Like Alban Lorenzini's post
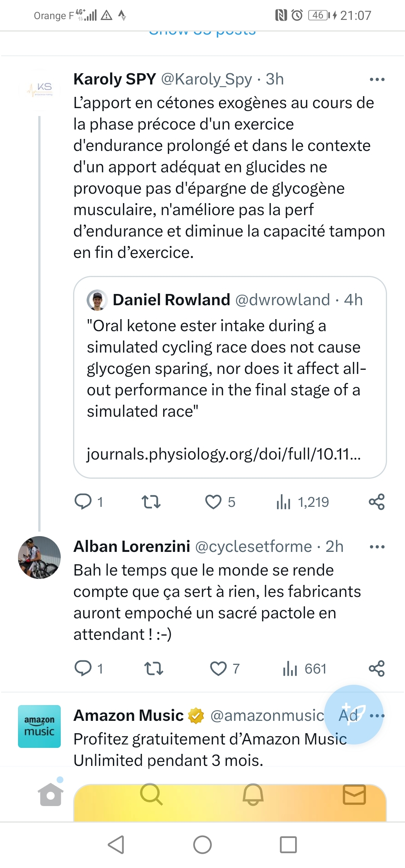 coord(218,668)
